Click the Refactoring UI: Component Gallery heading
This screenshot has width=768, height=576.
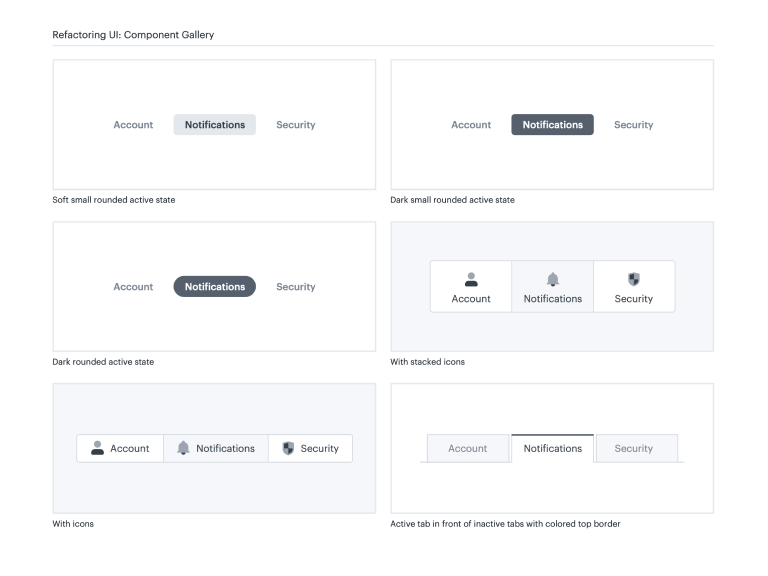click(133, 35)
